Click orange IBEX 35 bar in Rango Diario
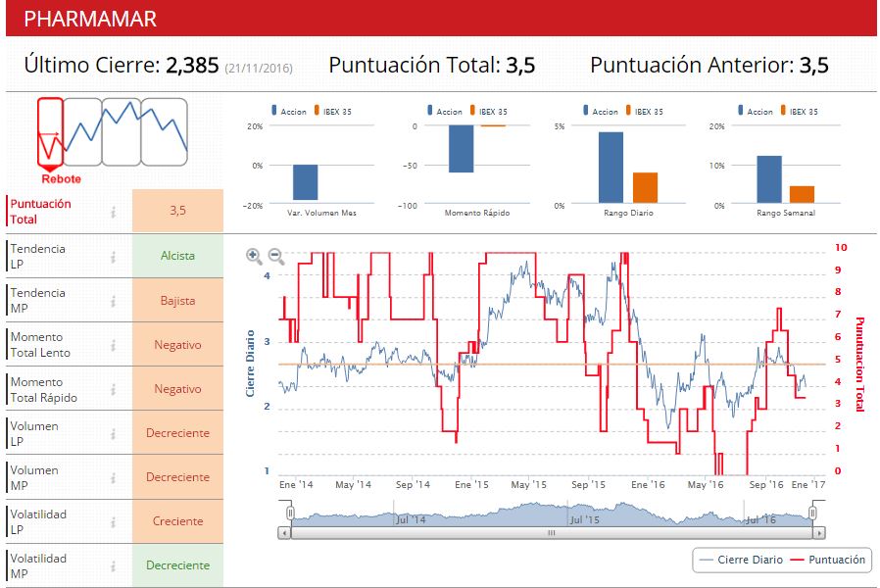This screenshot has height=588, width=880. [646, 187]
